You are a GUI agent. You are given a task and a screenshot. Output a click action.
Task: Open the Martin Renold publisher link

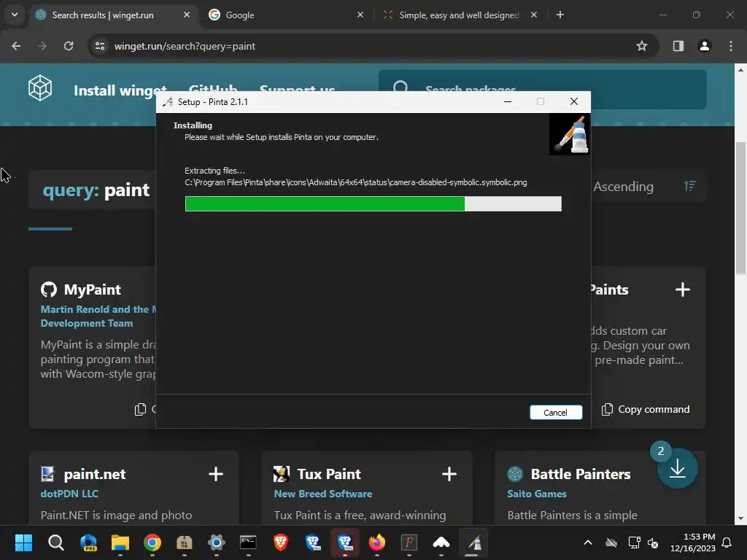98,316
